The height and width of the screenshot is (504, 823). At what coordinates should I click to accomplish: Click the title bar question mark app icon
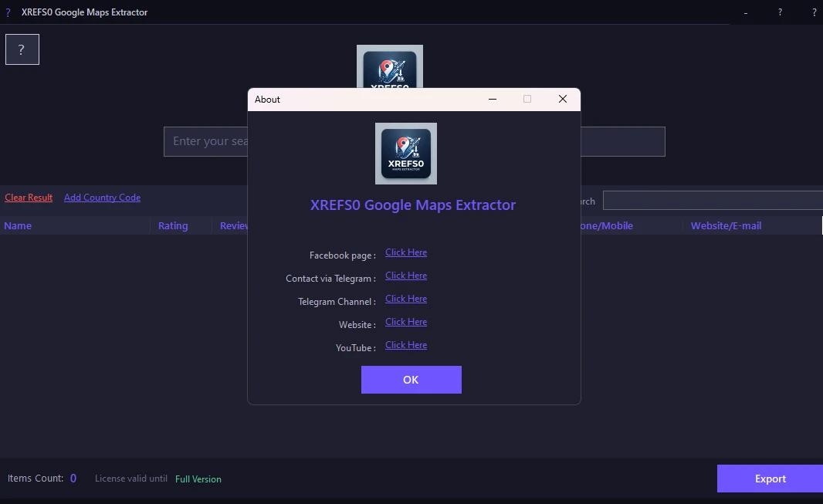click(8, 12)
